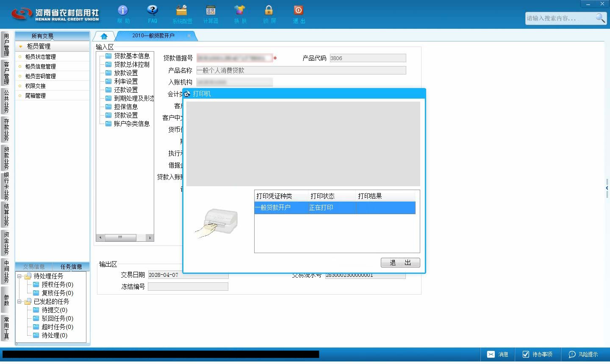This screenshot has height=364, width=610.
Task: Click the 贷款借据号 input field
Action: tap(235, 58)
